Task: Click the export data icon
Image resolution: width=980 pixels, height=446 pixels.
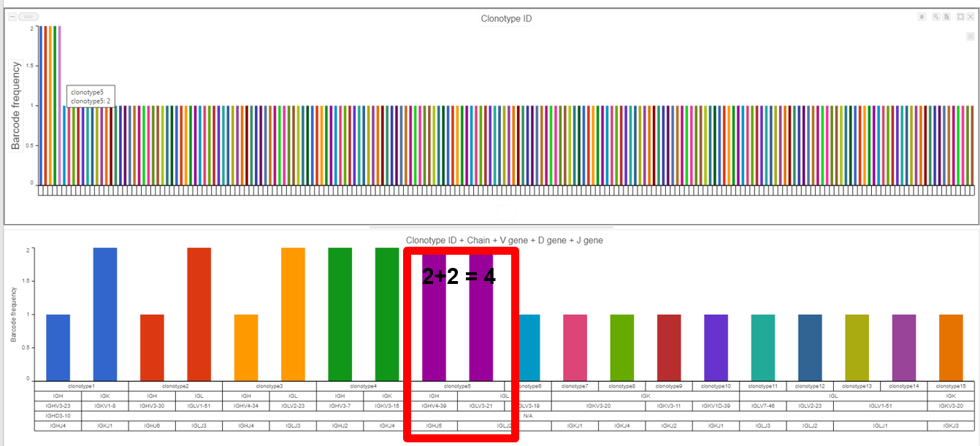Action: pyautogui.click(x=946, y=17)
